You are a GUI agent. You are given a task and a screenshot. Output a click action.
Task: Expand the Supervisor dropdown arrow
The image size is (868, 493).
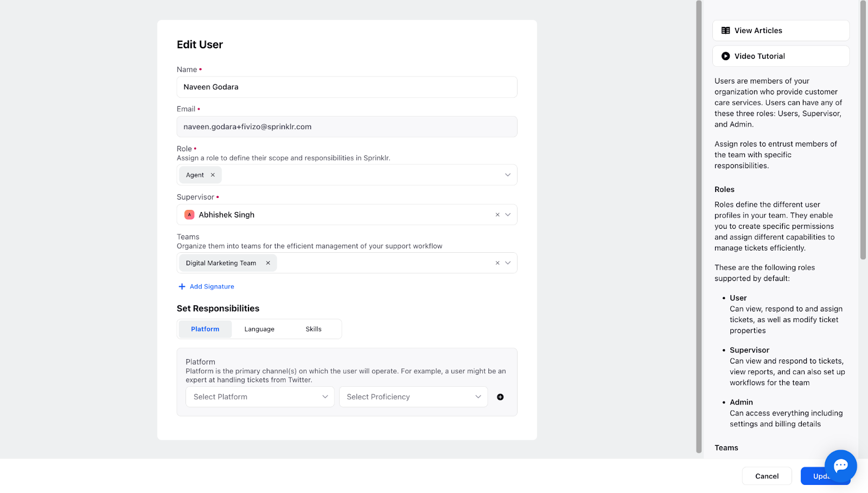point(508,215)
